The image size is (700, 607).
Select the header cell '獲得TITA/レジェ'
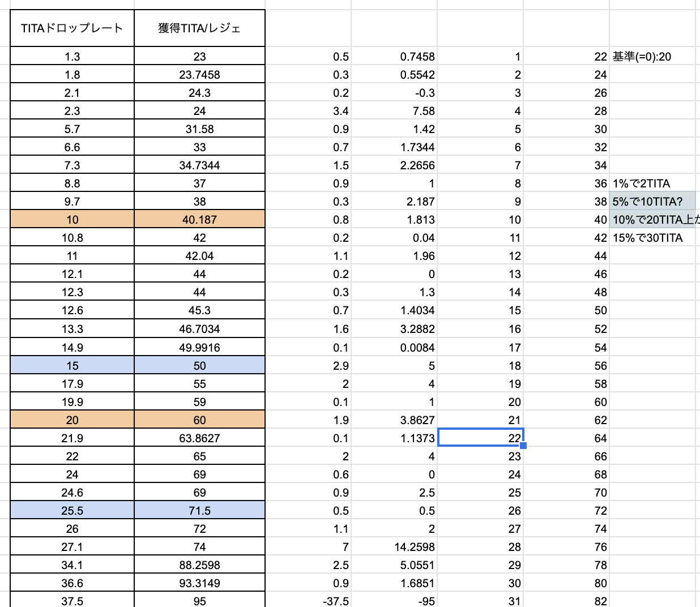click(200, 28)
